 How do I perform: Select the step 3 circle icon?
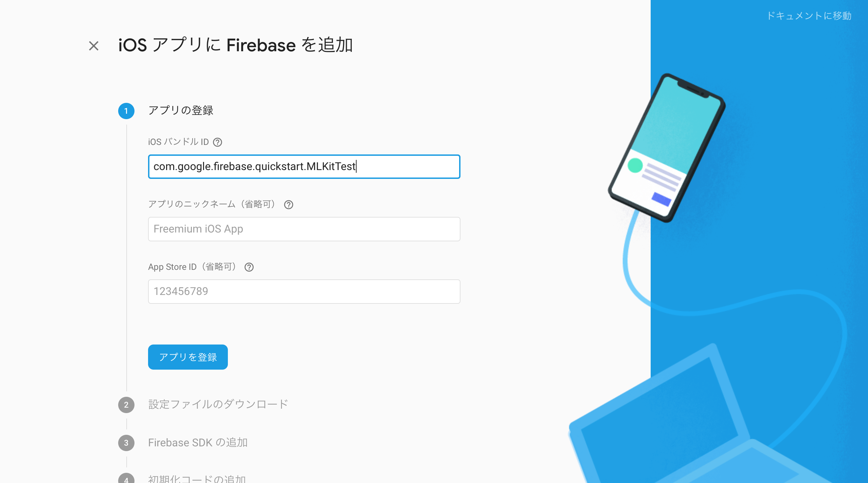126,443
